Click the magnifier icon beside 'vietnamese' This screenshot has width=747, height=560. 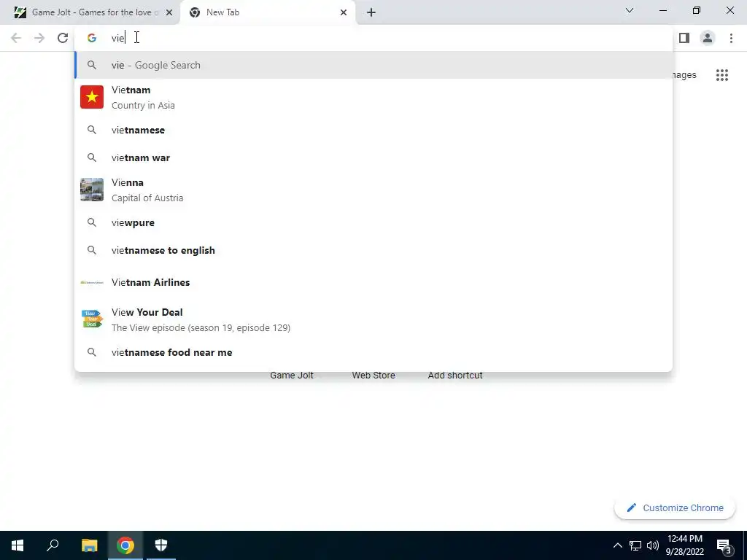tap(92, 130)
